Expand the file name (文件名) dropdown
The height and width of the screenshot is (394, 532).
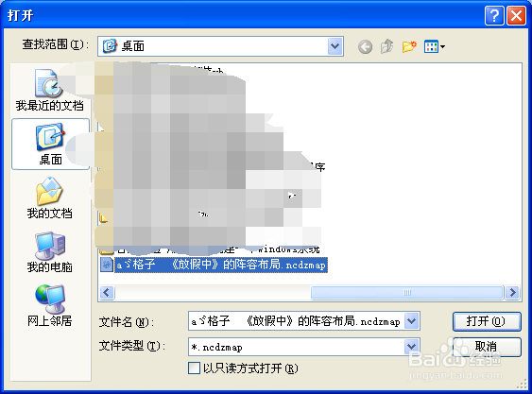[x=412, y=320]
